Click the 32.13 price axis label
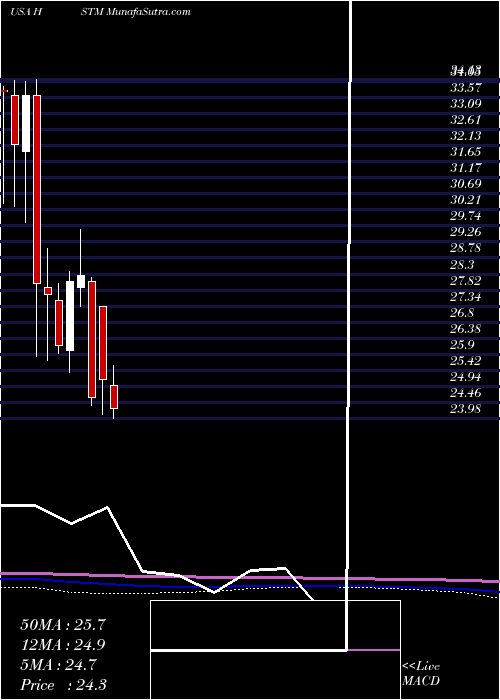Image resolution: width=500 pixels, height=700 pixels. [465, 136]
